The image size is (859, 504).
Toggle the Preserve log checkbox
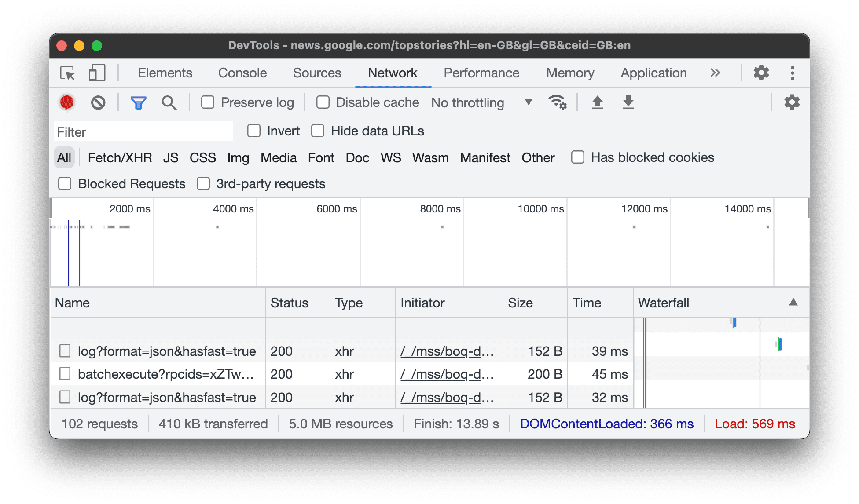click(208, 102)
